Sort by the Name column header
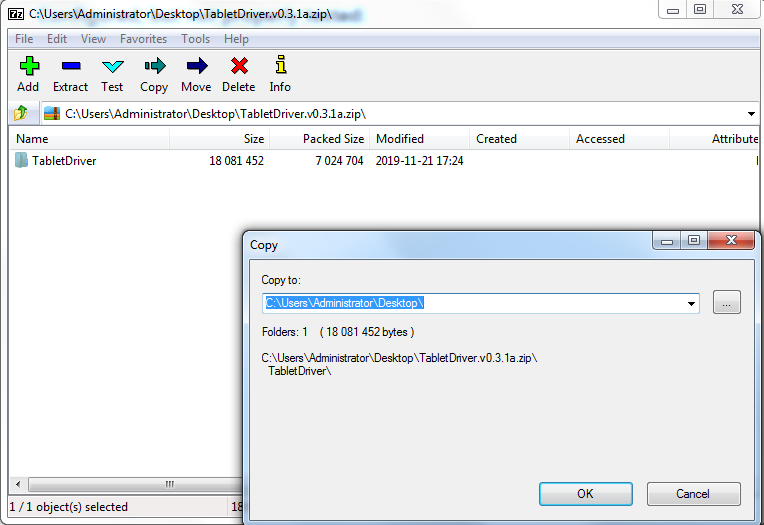The height and width of the screenshot is (525, 764). point(90,139)
